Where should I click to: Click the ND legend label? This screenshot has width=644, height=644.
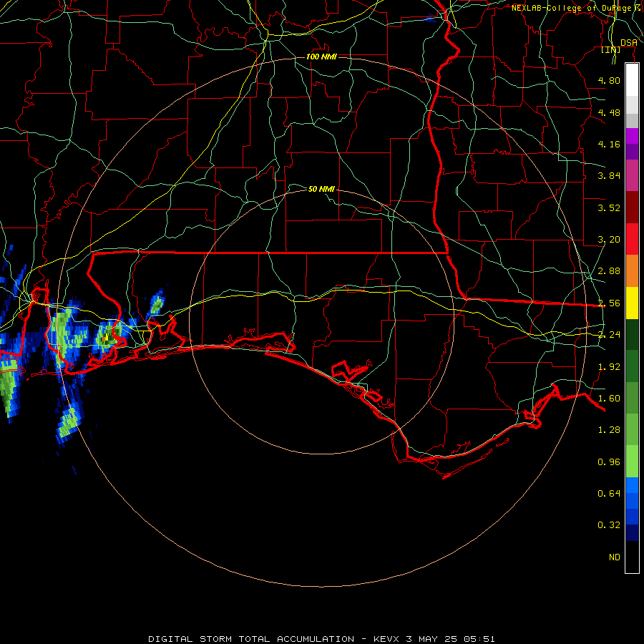[615, 557]
